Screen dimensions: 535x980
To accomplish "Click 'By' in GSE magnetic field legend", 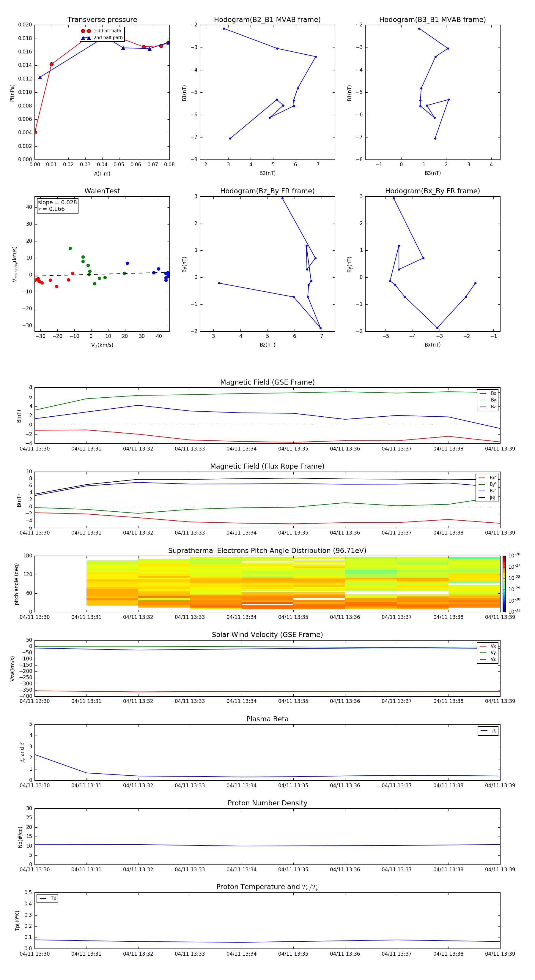I will (x=488, y=400).
